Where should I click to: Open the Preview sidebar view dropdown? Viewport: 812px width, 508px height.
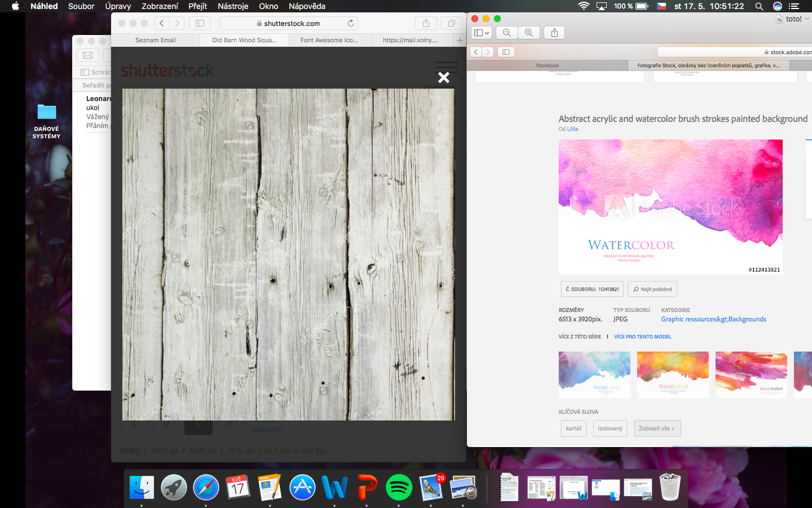point(481,33)
